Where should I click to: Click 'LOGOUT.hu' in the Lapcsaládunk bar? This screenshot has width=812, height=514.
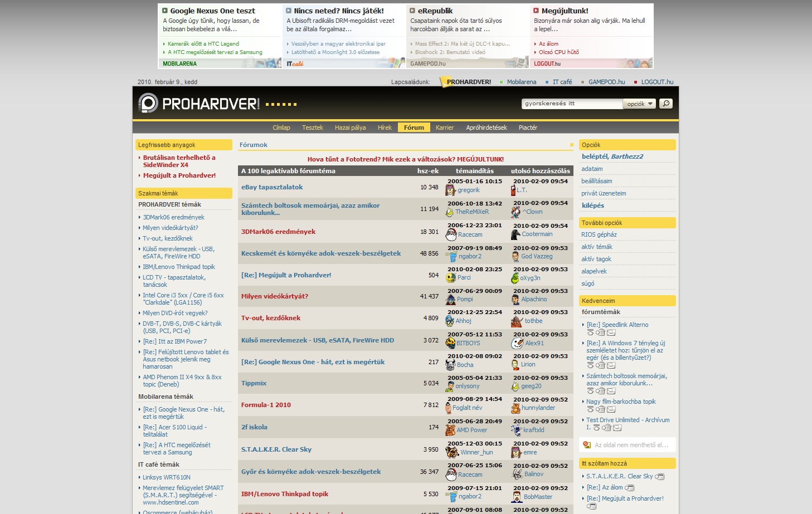point(657,82)
